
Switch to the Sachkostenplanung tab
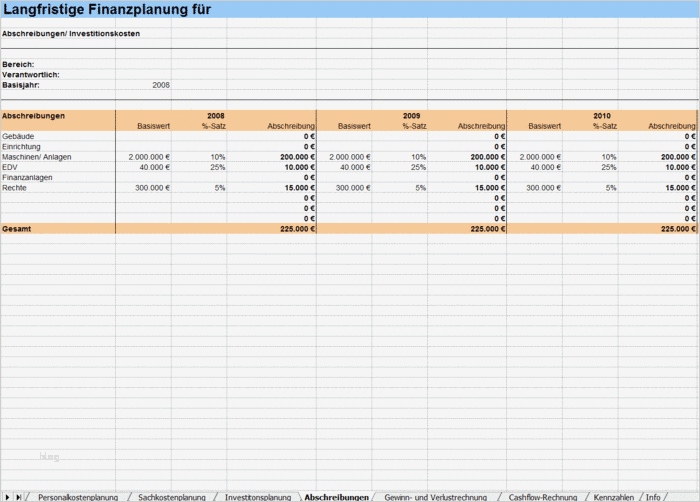pos(171,497)
